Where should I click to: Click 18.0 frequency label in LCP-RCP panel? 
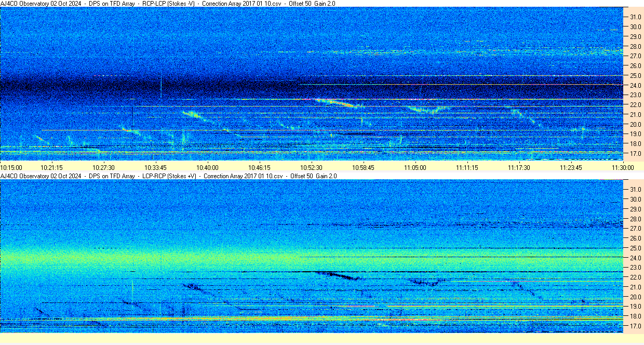(636, 316)
